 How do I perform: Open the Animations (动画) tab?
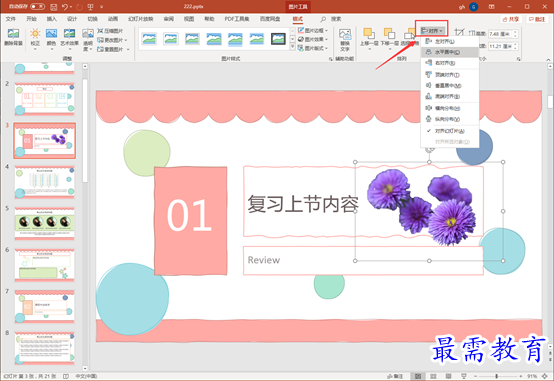pyautogui.click(x=113, y=19)
